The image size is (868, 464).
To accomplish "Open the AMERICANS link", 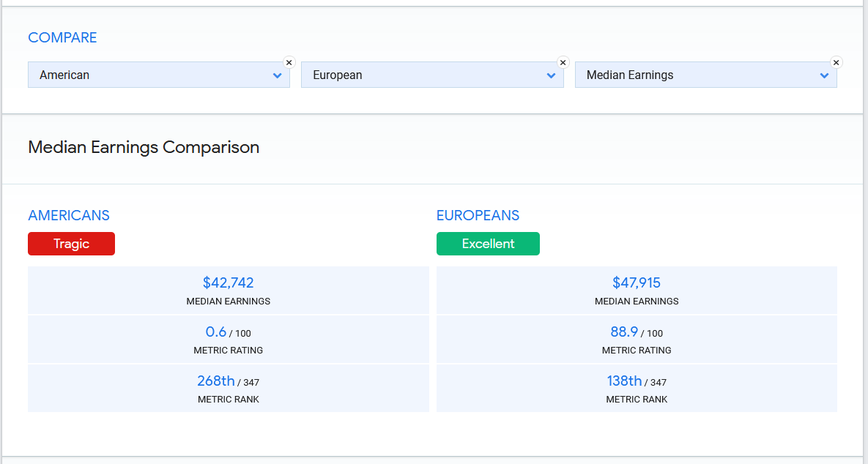I will pyautogui.click(x=69, y=215).
